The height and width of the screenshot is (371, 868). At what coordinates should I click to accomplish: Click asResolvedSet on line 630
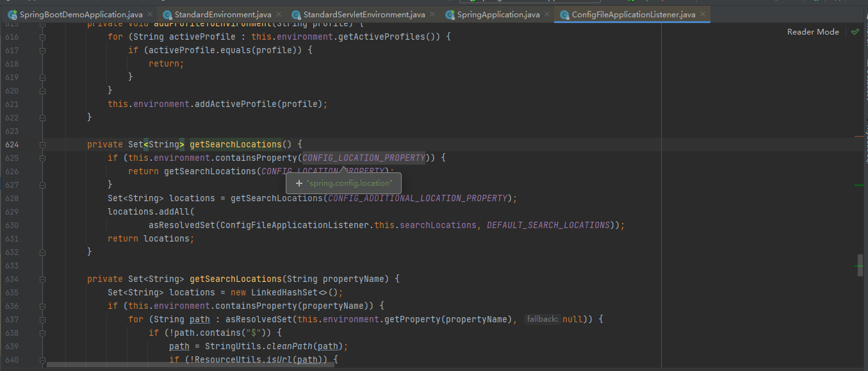tap(182, 225)
